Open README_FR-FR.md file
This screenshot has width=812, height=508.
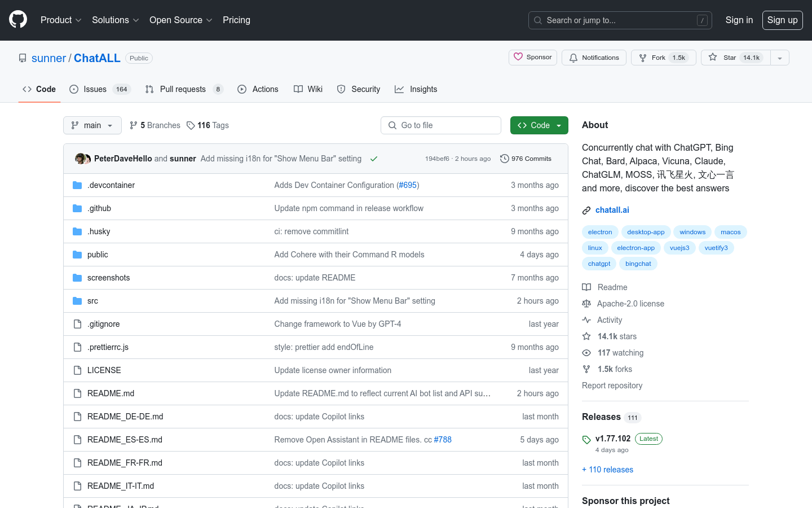click(x=125, y=463)
